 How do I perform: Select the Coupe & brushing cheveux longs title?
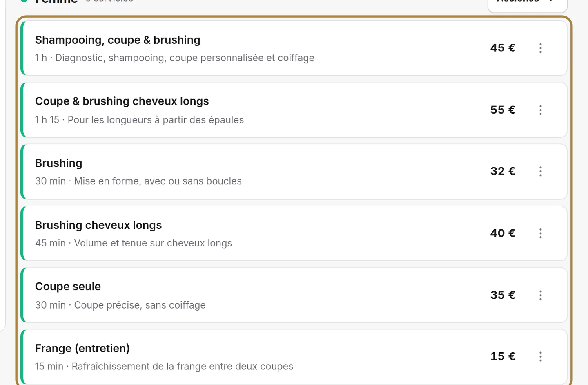122,101
